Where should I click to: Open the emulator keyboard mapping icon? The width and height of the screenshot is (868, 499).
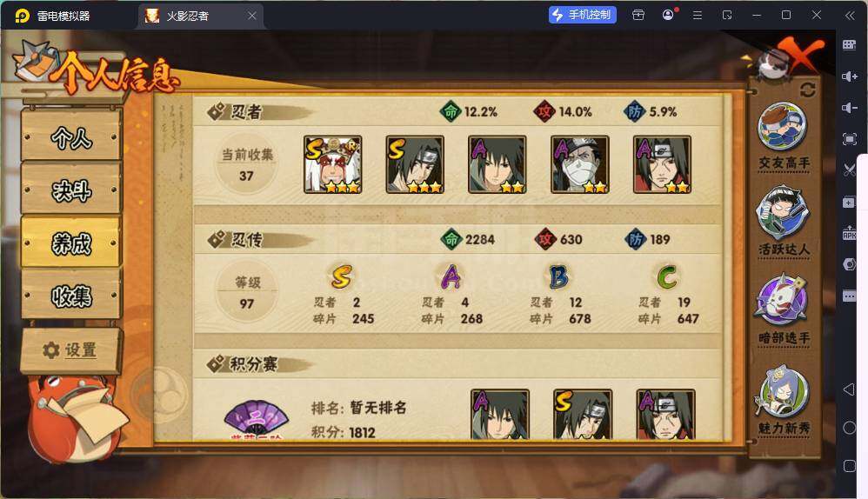pyautogui.click(x=849, y=45)
